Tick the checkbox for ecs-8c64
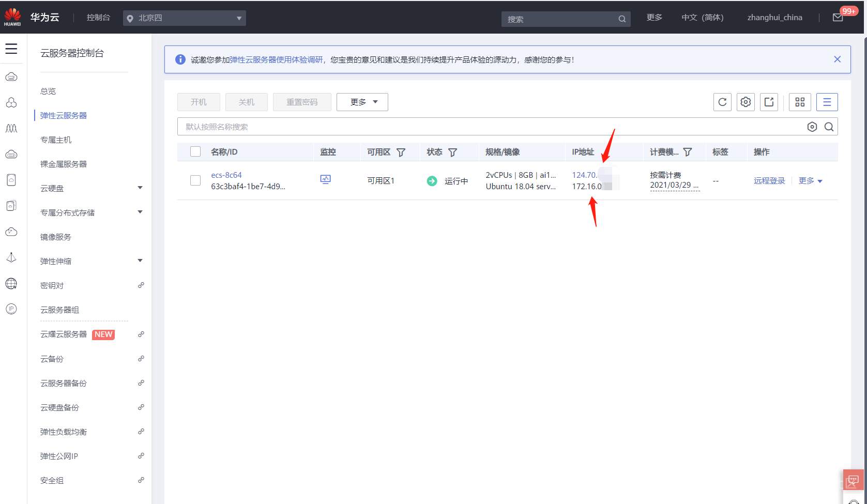Viewport: 867px width, 504px height. [x=195, y=180]
